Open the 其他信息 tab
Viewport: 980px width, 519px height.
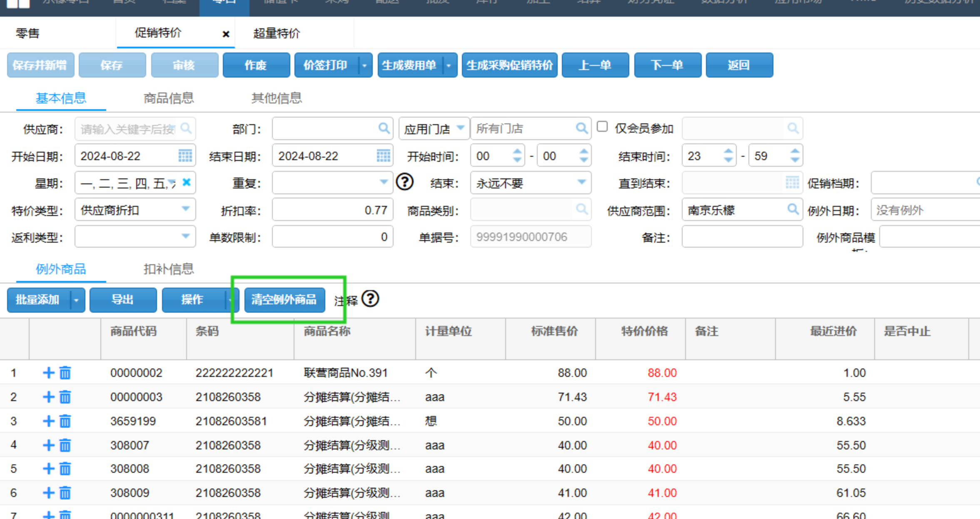pyautogui.click(x=277, y=98)
